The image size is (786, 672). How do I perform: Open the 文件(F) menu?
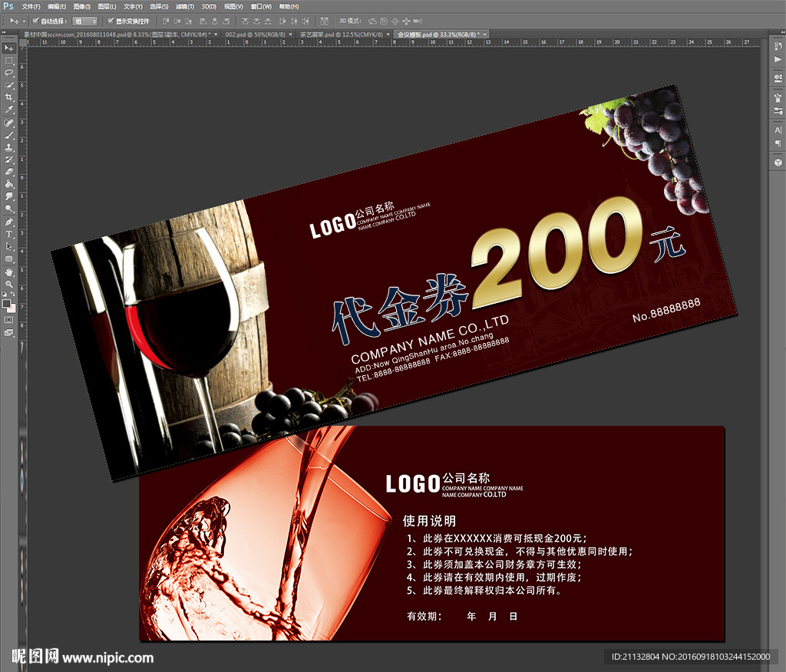(x=31, y=6)
